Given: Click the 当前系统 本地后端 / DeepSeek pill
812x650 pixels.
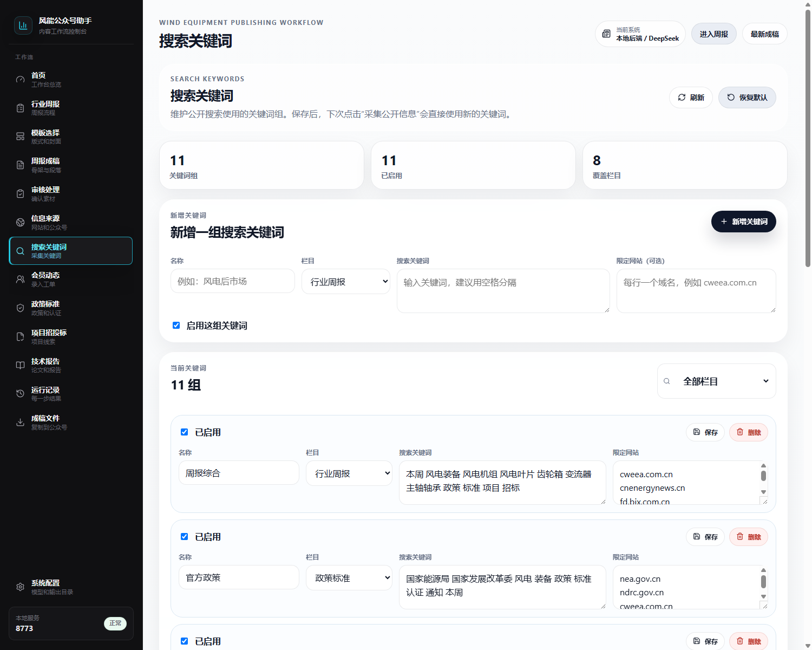Looking at the screenshot, I should tap(640, 34).
